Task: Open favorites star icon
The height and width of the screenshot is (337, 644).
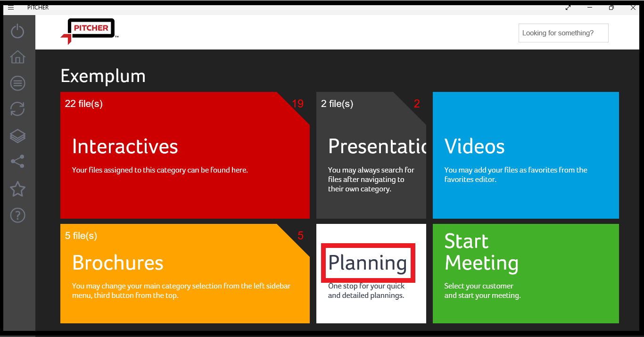Action: point(17,189)
